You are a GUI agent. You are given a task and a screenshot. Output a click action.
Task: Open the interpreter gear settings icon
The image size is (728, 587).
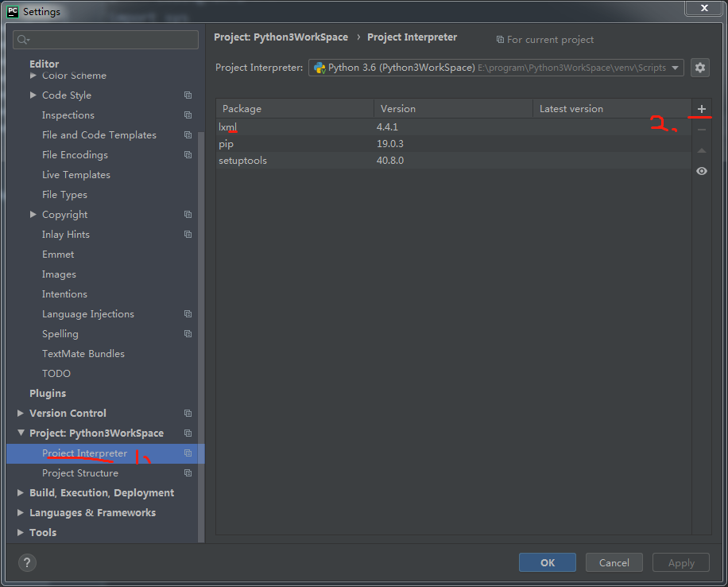click(699, 68)
